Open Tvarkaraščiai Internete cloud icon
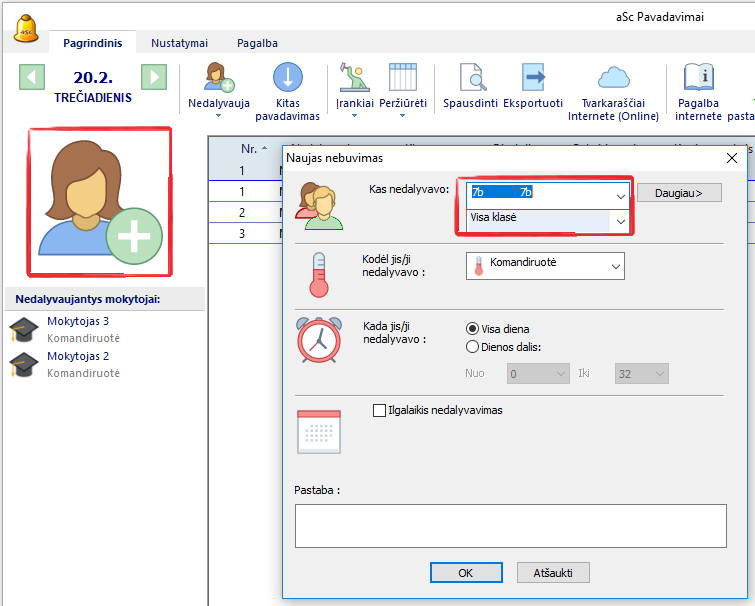Viewport: 755px width, 606px height. [x=613, y=78]
